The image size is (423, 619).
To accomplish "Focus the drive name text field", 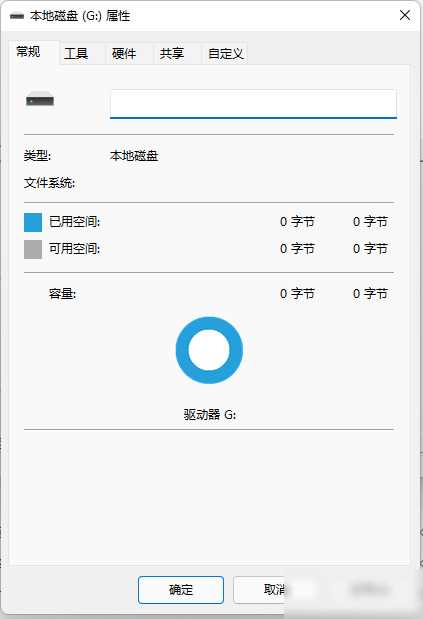I will tap(253, 104).
